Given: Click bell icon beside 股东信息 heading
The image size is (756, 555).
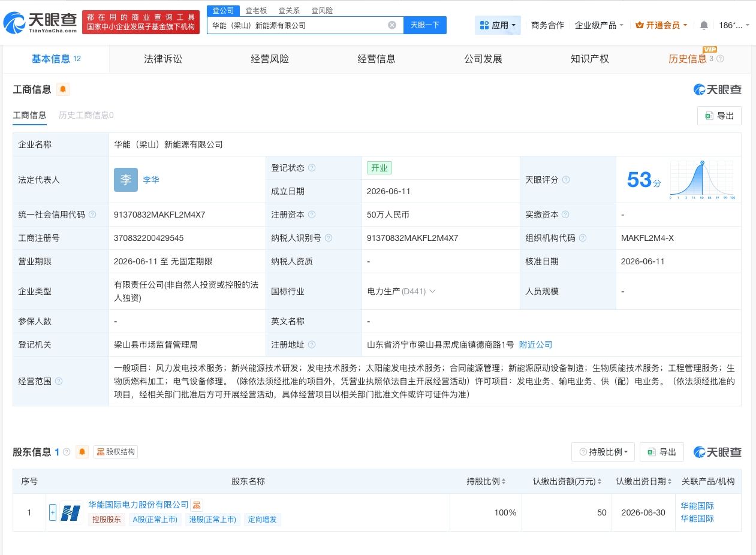Looking at the screenshot, I should pos(83,452).
